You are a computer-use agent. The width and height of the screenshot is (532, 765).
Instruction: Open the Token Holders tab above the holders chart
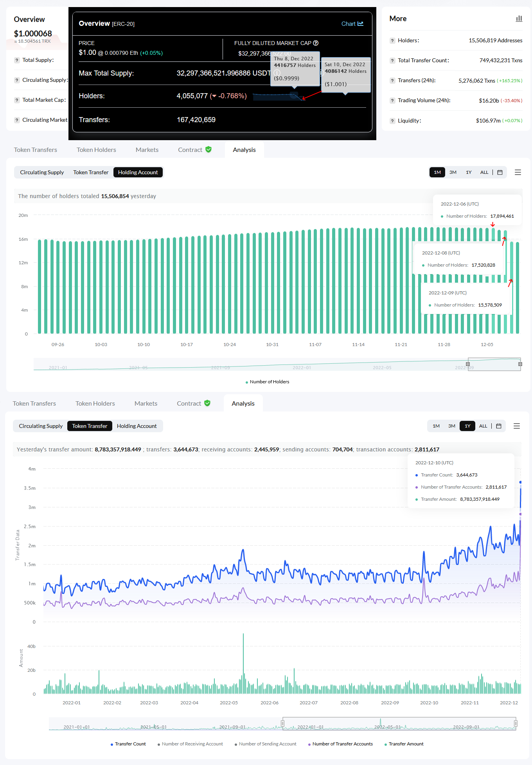tap(96, 150)
